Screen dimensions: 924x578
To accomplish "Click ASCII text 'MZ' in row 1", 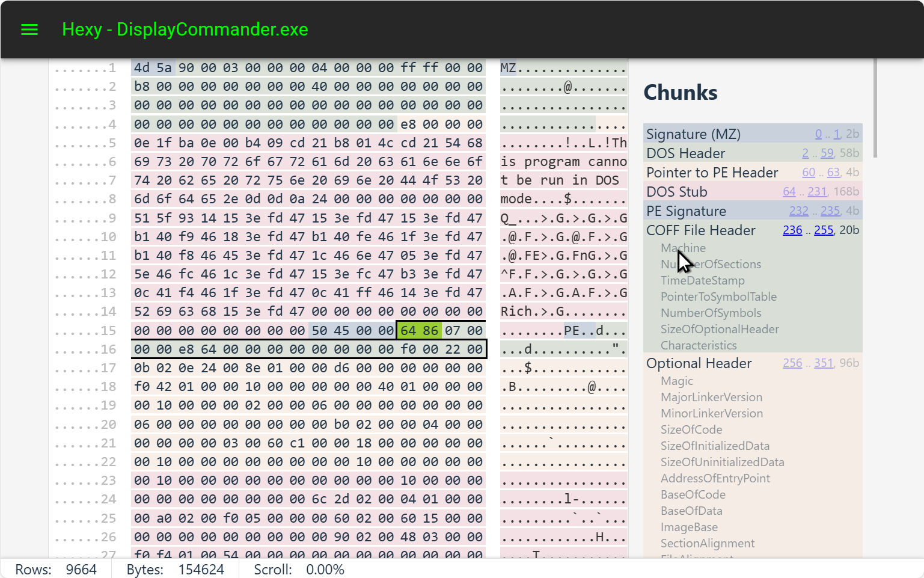I will 508,67.
